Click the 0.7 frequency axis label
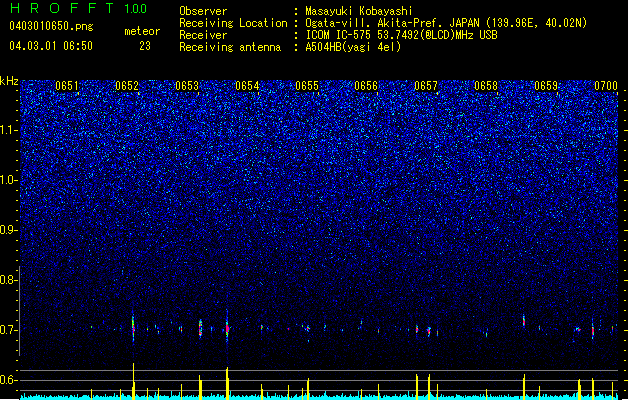Viewport: 629px width, 400px height. coord(8,330)
